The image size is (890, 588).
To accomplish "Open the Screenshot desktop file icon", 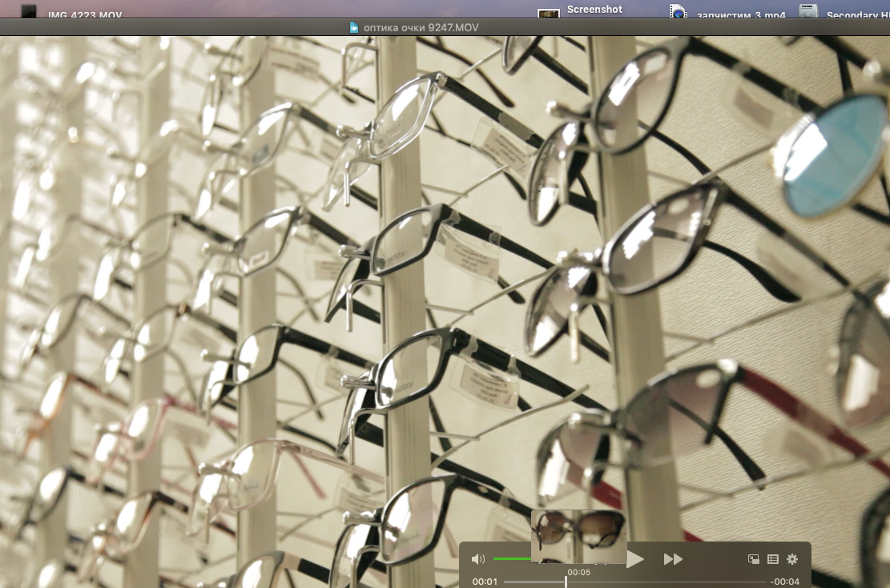I will point(548,13).
